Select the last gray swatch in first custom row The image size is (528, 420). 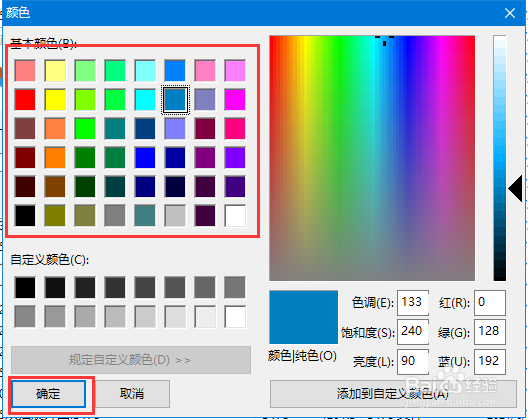point(235,288)
